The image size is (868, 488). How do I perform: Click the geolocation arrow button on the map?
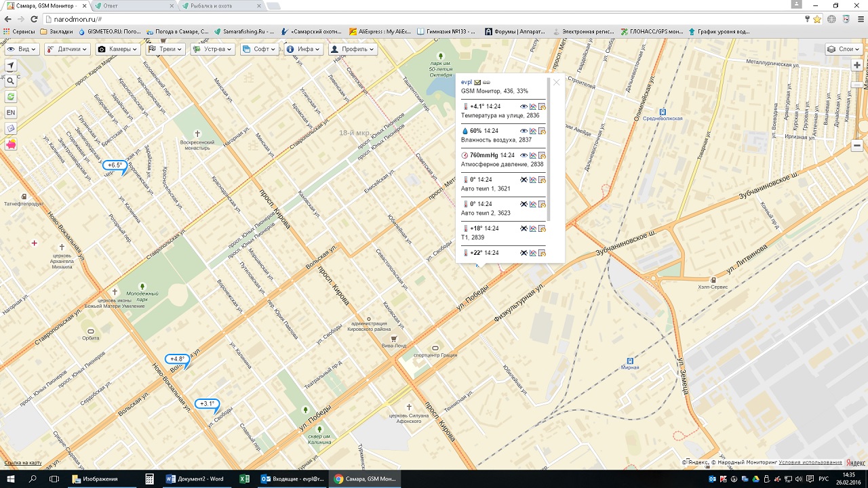pos(11,65)
